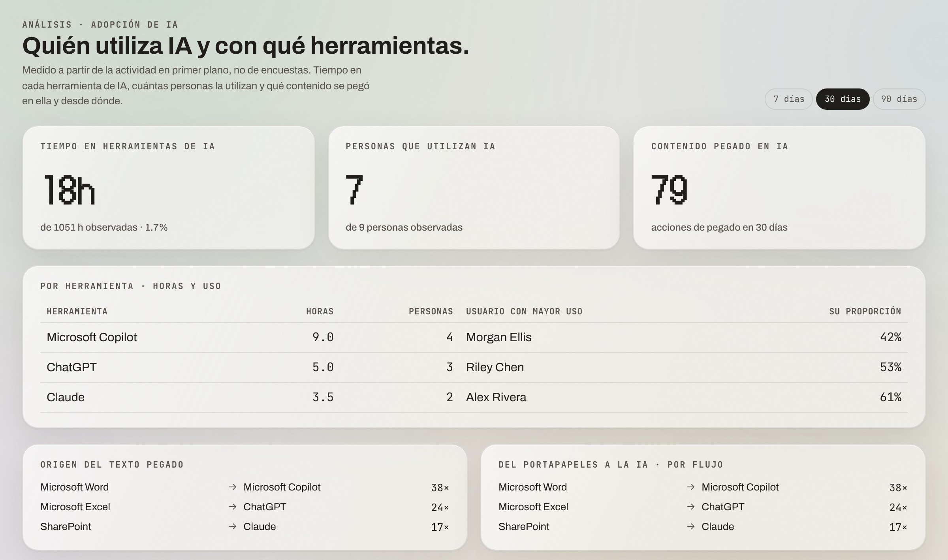Viewport: 948px width, 560px height.
Task: Click 'ORIGEN DEL TEXTO PEGADO' section title
Action: click(x=112, y=464)
